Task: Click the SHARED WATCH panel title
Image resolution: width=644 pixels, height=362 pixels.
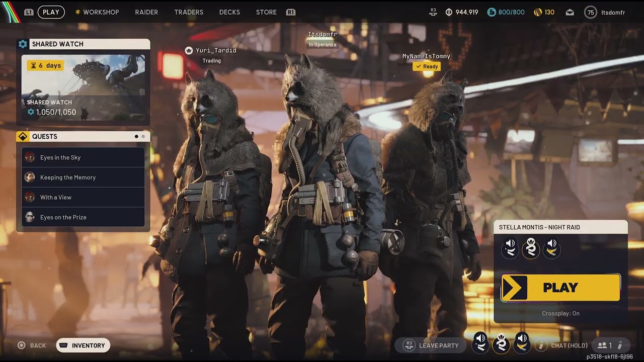Action: (x=58, y=44)
